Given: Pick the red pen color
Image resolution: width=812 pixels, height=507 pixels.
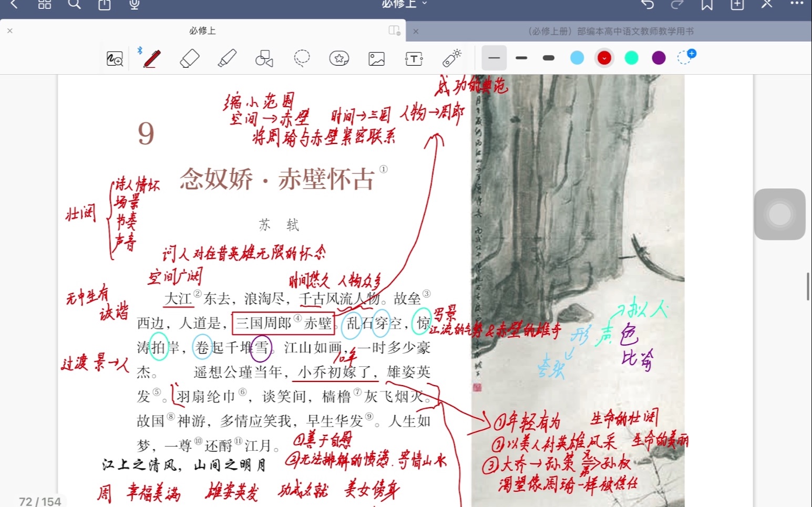Looking at the screenshot, I should (604, 58).
